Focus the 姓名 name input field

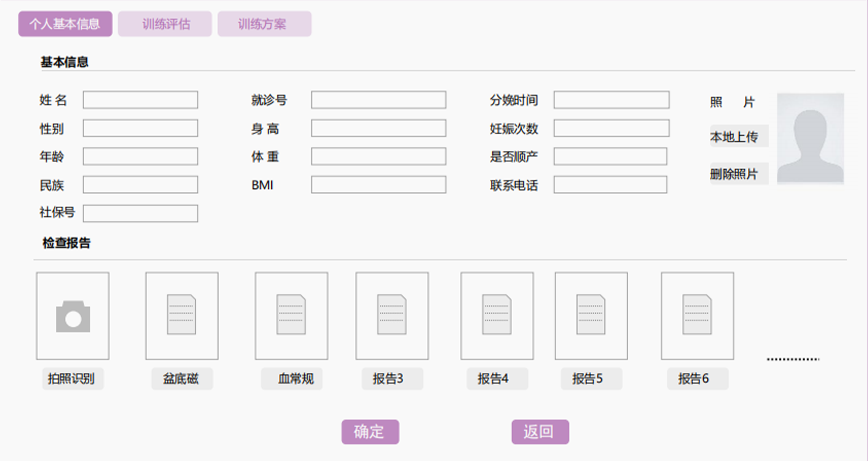[x=140, y=100]
